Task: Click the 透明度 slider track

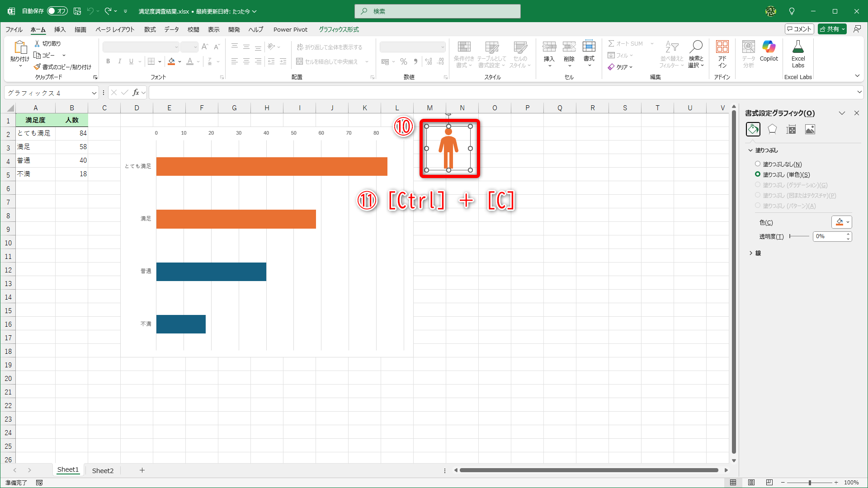Action: (799, 236)
